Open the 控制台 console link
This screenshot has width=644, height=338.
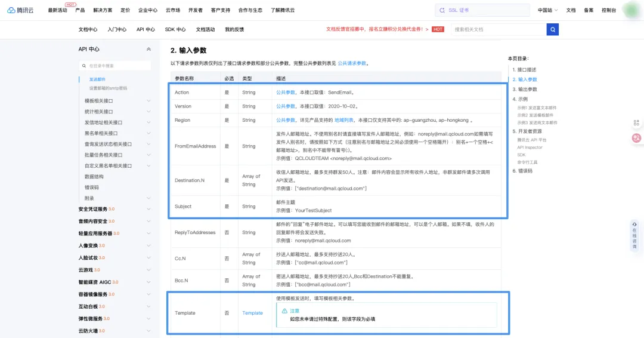(x=609, y=10)
